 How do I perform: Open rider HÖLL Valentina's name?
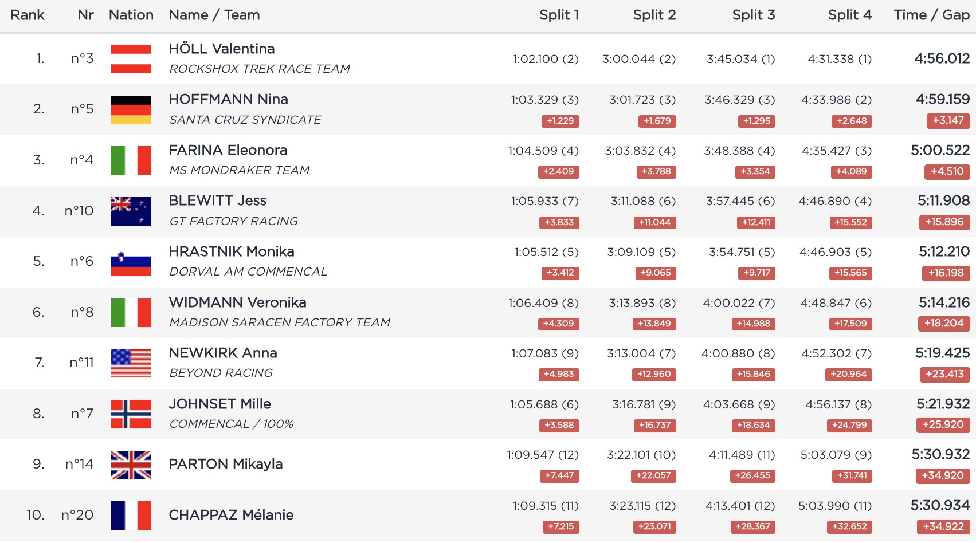click(222, 49)
